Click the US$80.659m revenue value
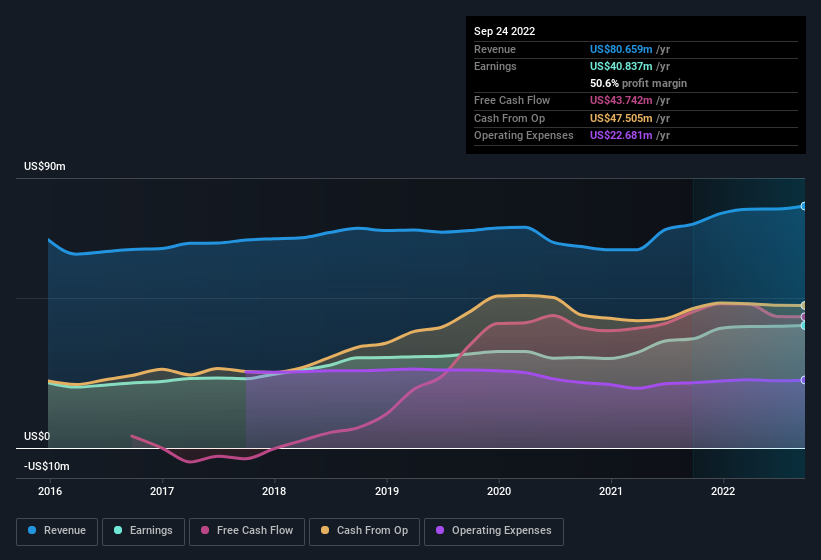 point(621,49)
